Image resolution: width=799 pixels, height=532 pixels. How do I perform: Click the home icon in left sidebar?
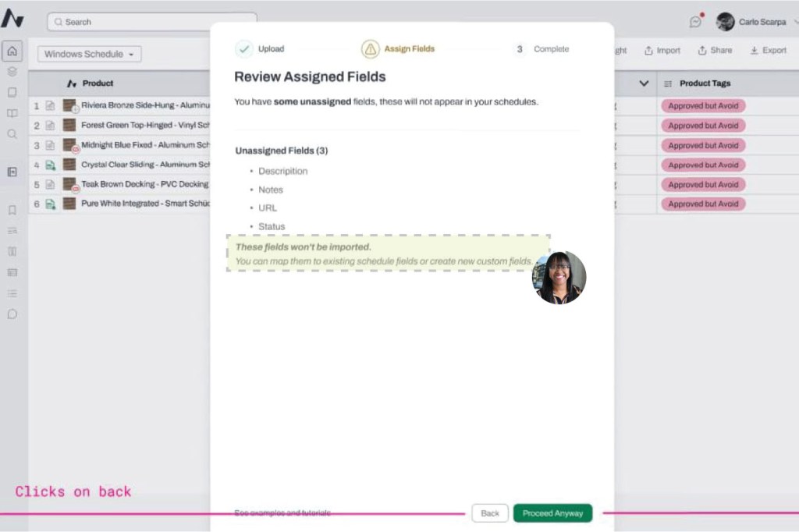(x=12, y=51)
